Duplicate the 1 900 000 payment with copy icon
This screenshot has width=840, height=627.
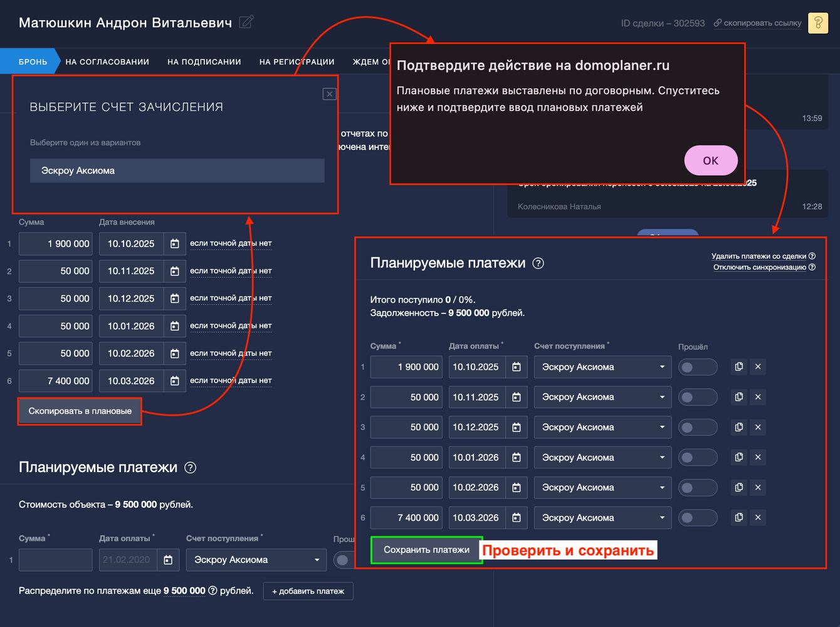pos(739,367)
